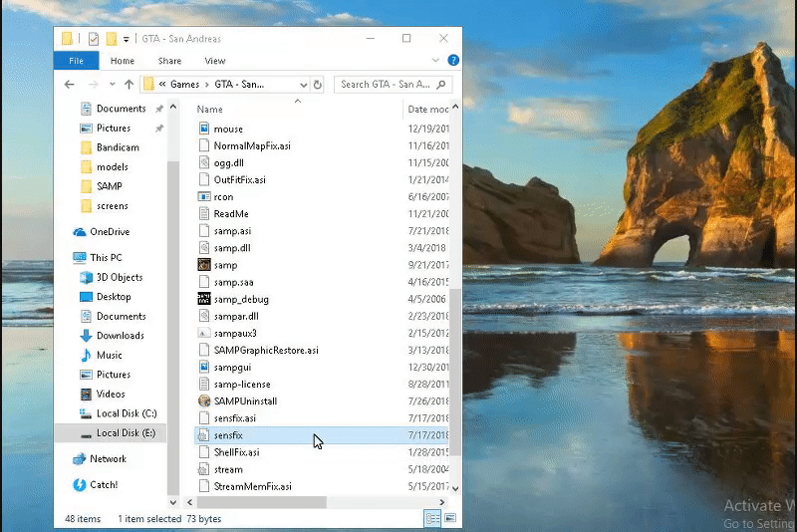Switch to the Home ribbon tab

122,61
